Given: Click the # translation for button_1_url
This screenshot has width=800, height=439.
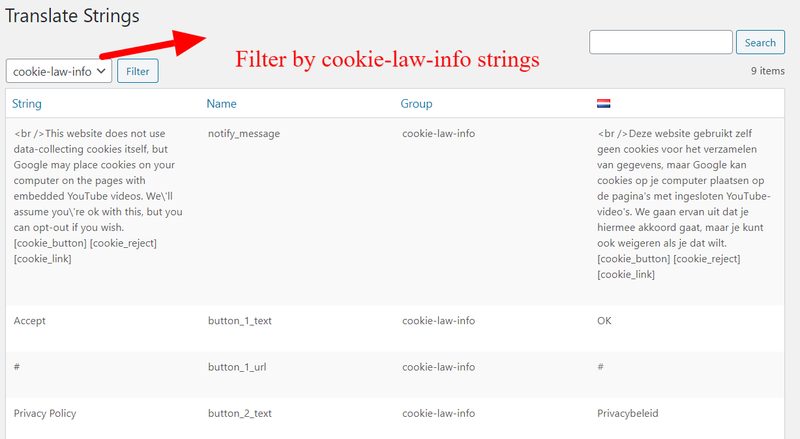Looking at the screenshot, I should (x=601, y=367).
